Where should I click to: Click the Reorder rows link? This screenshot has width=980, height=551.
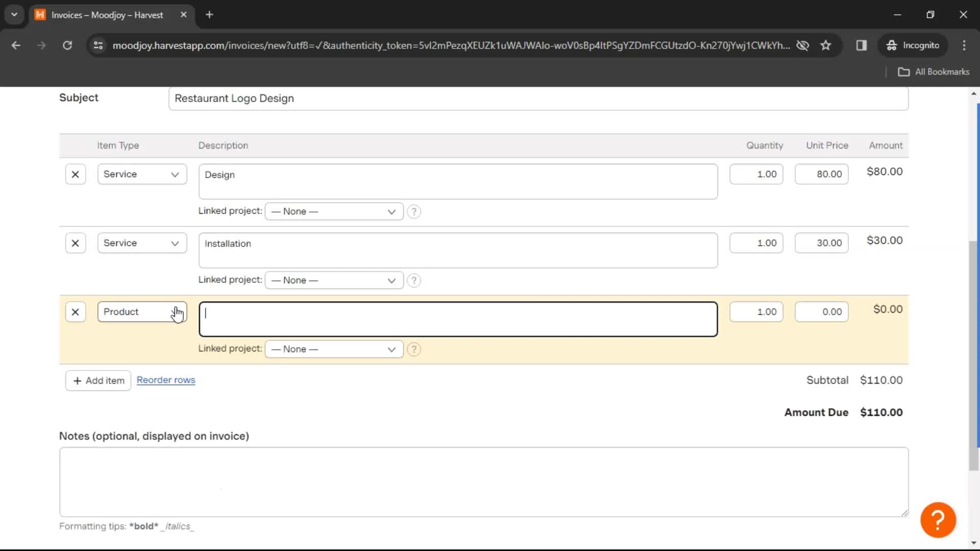[165, 380]
